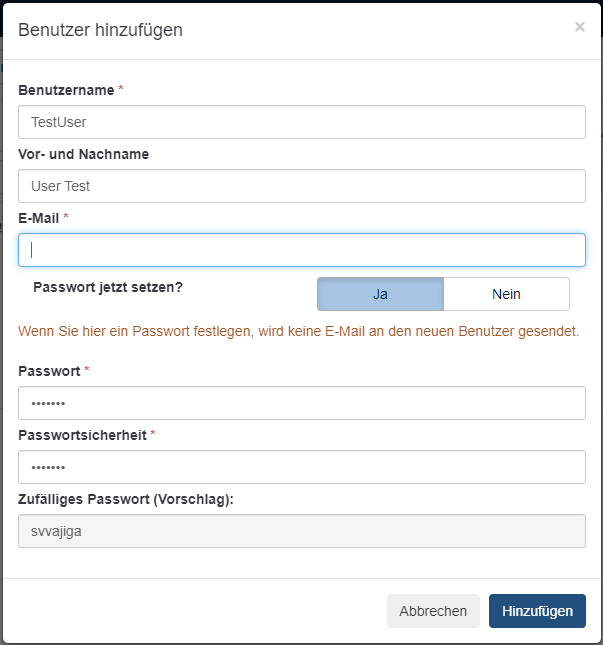
Task: Submit with the Hinzufügen button
Action: (537, 611)
